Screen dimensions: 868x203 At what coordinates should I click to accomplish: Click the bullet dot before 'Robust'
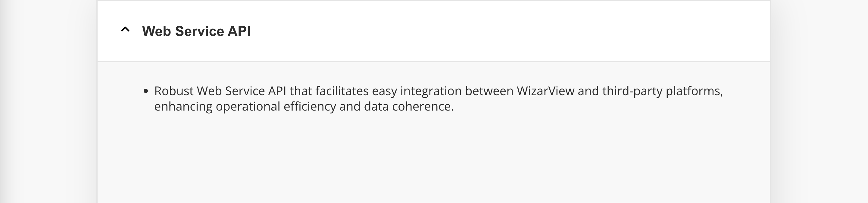coord(145,91)
